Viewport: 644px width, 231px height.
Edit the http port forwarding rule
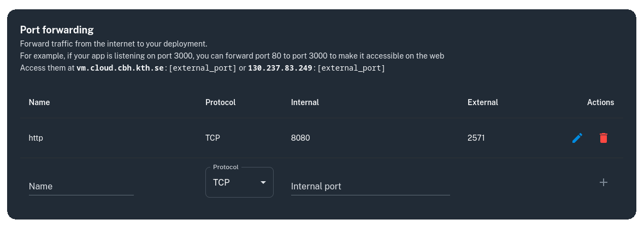577,138
